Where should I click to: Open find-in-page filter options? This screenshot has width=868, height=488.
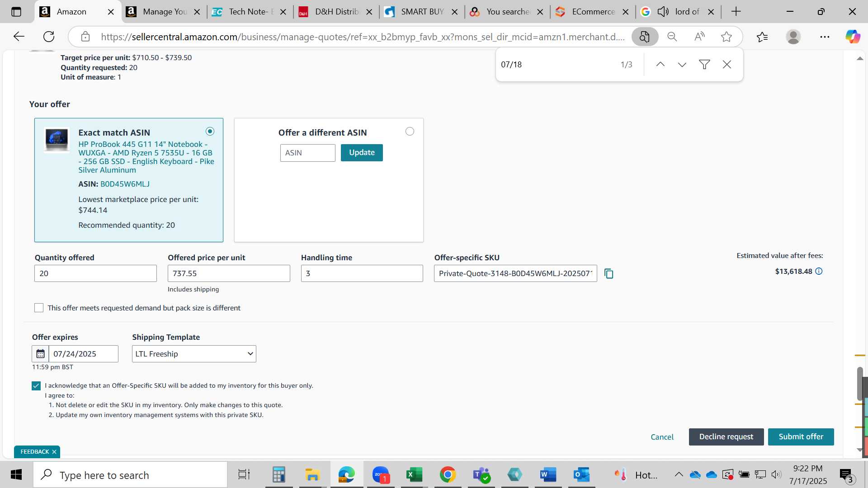(704, 65)
